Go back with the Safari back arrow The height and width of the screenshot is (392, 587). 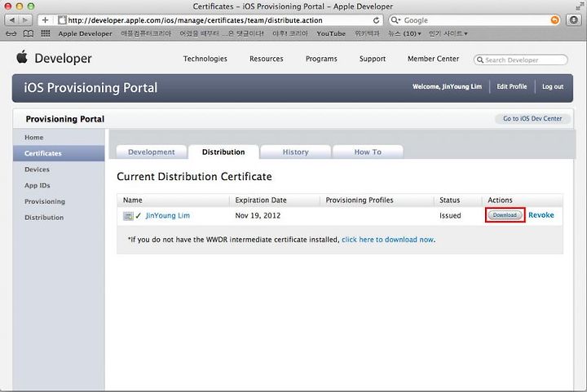[12, 20]
